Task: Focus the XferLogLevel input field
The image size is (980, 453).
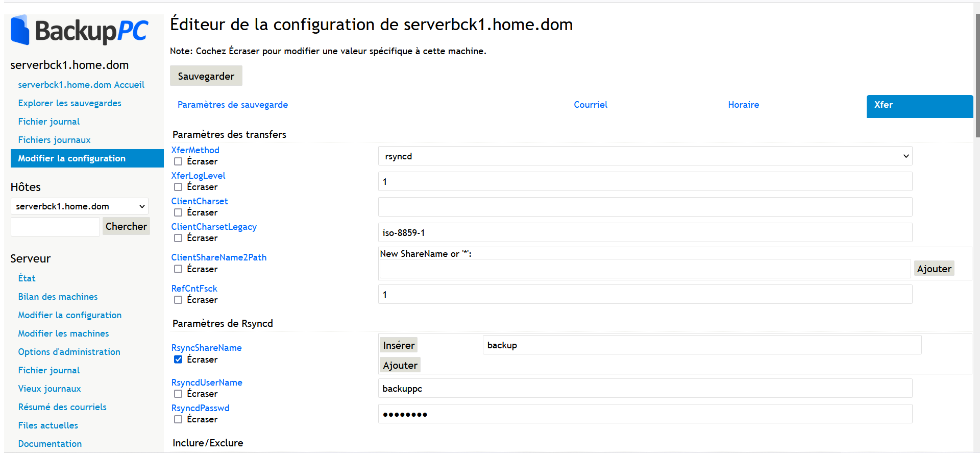Action: (x=645, y=182)
